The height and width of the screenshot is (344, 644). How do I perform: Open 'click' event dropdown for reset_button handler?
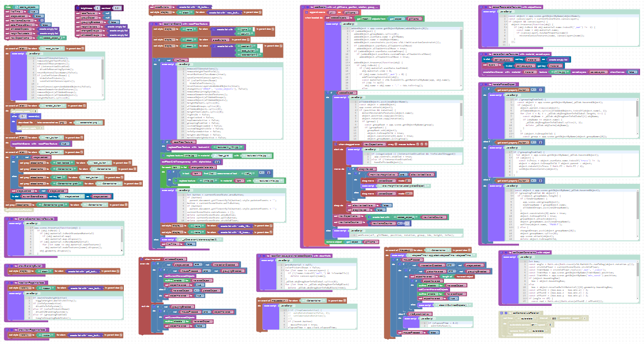point(23,48)
